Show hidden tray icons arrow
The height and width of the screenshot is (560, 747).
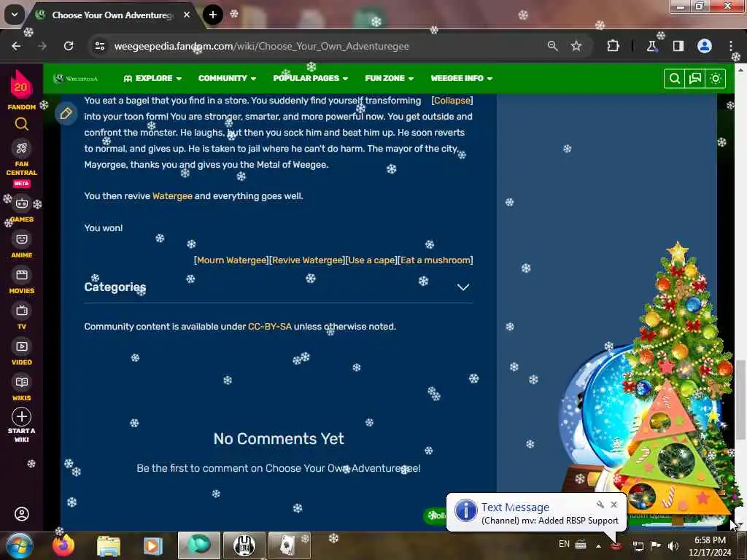click(598, 545)
